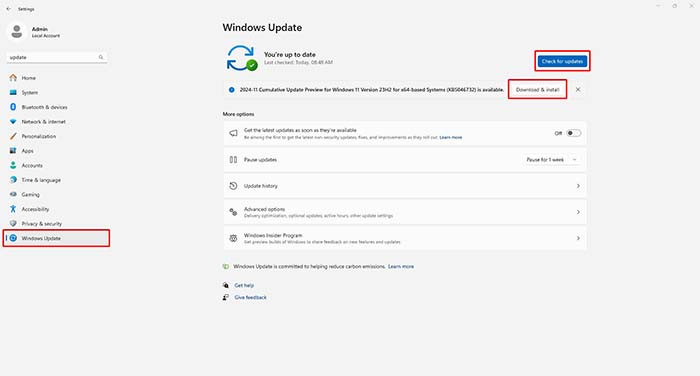Click the Gaming controller icon
Viewport: 700px width, 376px height.
(13, 194)
